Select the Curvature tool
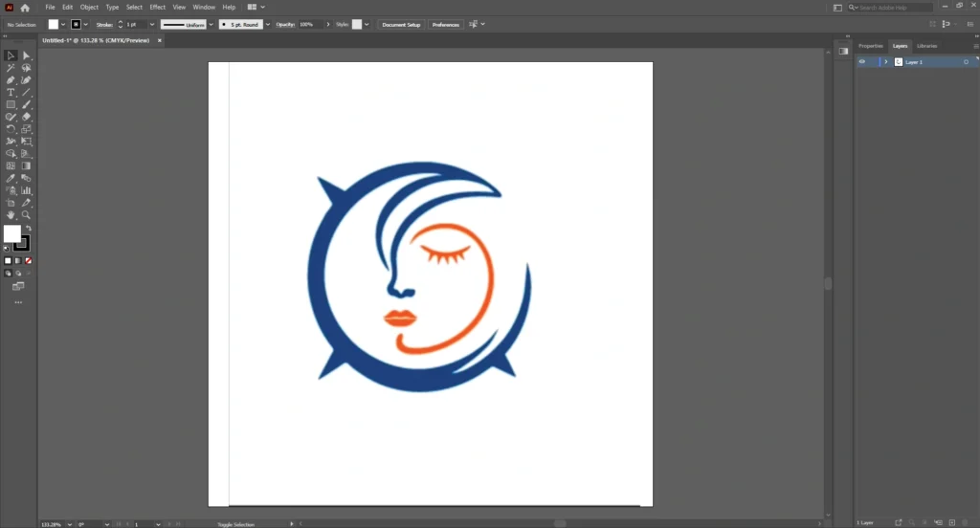Screen dimensions: 980x528 [26, 80]
